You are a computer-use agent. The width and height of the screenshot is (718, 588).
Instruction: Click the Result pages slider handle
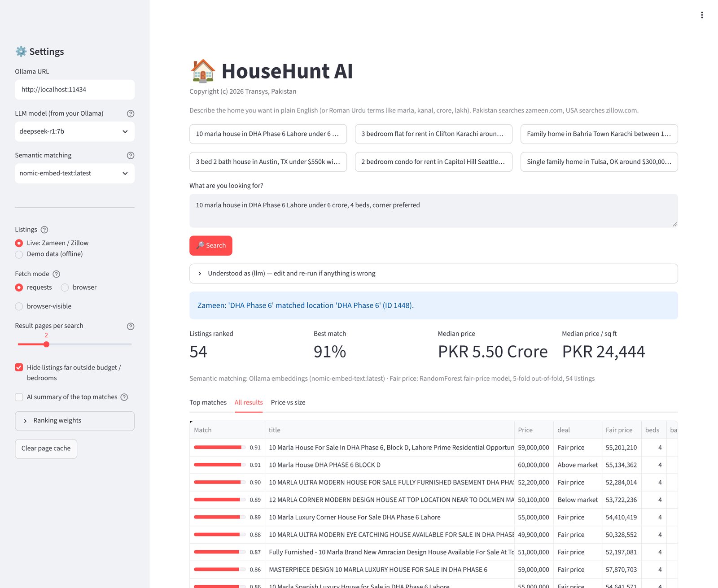(x=46, y=344)
